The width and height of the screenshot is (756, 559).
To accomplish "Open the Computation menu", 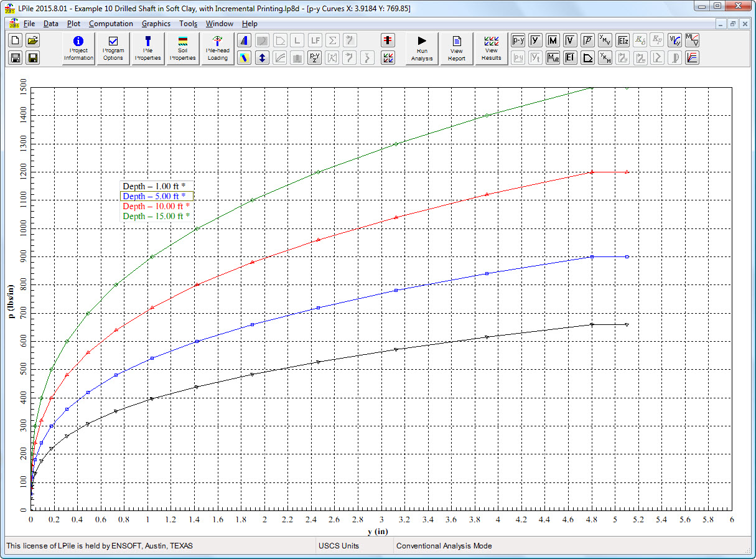I will [111, 24].
